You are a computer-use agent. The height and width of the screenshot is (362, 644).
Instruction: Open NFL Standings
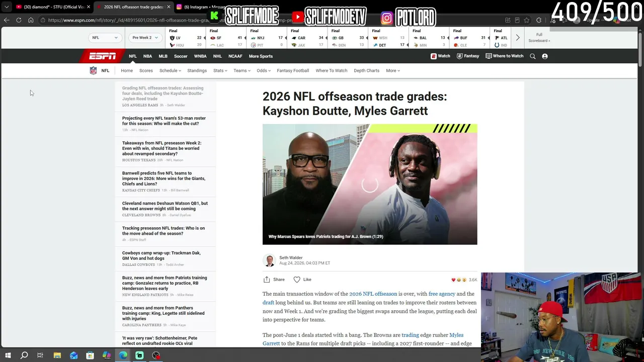click(197, 70)
